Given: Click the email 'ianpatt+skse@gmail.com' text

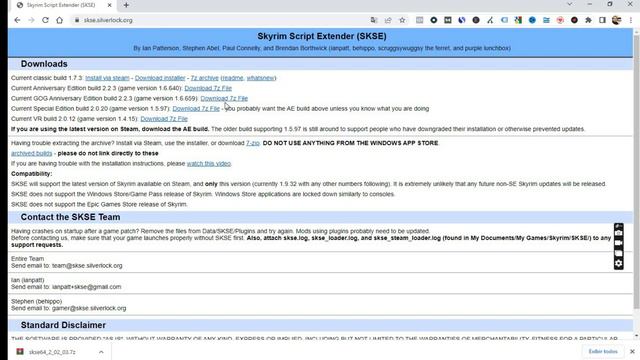Looking at the screenshot, I should coord(87,287).
